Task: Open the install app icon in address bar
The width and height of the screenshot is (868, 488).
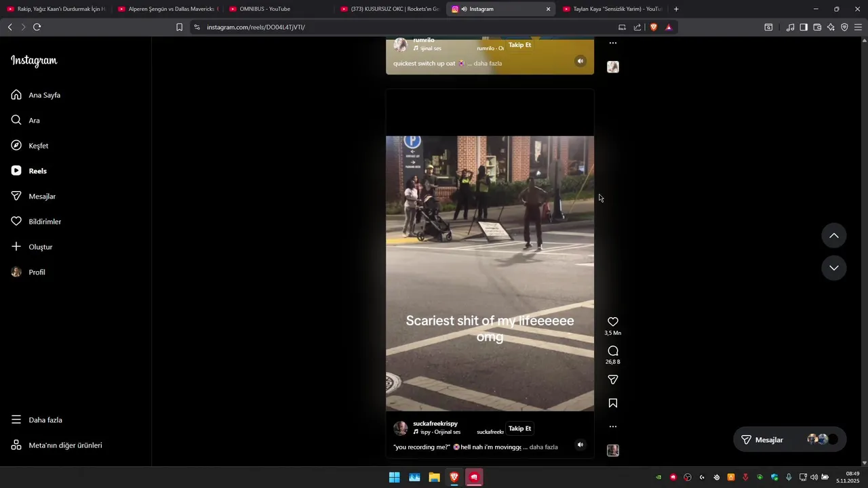Action: [622, 27]
